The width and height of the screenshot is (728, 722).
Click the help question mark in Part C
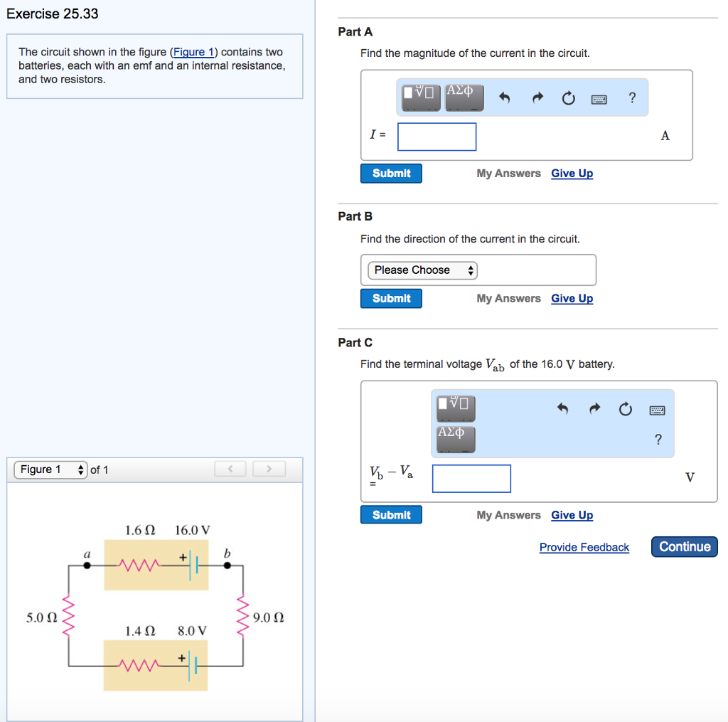[658, 440]
